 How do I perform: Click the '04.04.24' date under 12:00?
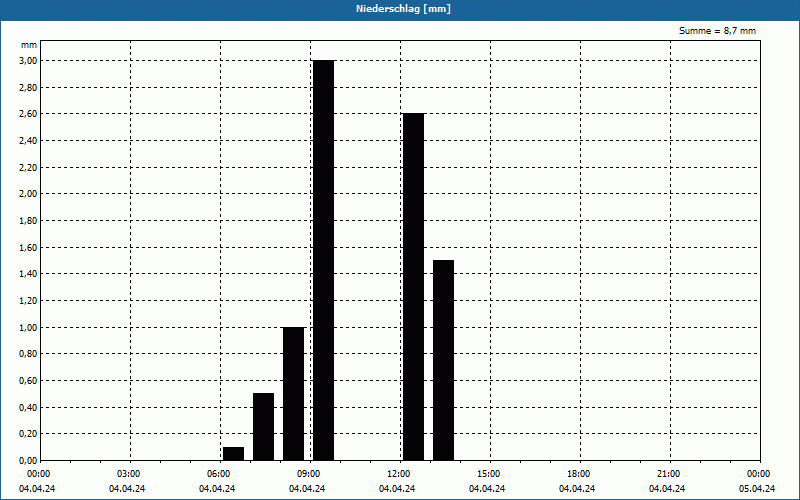397,489
